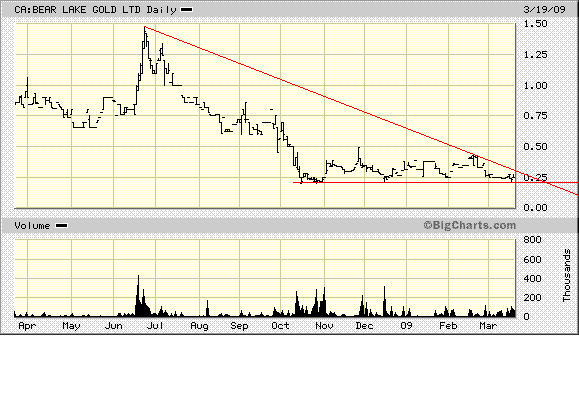Image resolution: width=579 pixels, height=405 pixels.
Task: Click the 600 volume axis label
Action: click(532, 260)
